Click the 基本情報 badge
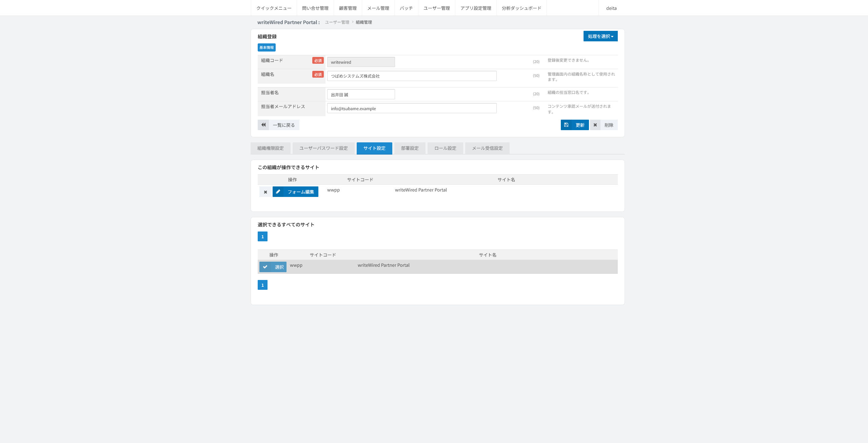Screen dimensions: 868x443 (x=267, y=47)
